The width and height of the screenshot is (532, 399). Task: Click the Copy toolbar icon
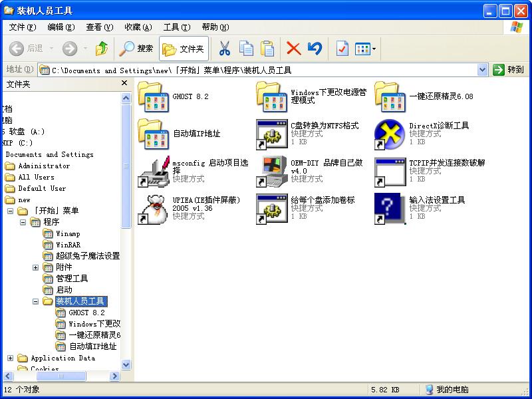[x=246, y=49]
